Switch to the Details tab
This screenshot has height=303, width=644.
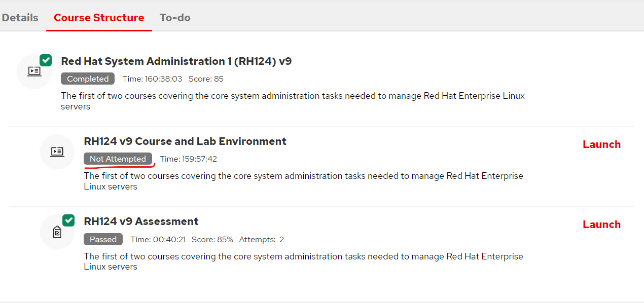(20, 17)
